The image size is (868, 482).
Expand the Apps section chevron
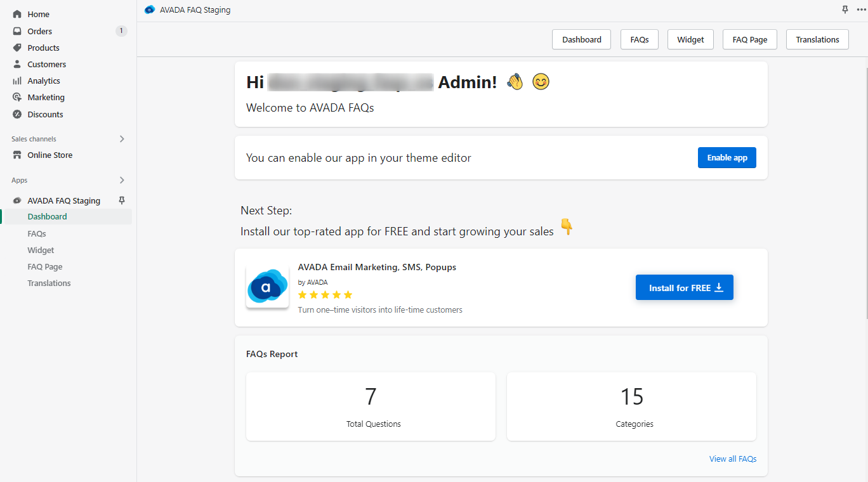(122, 180)
